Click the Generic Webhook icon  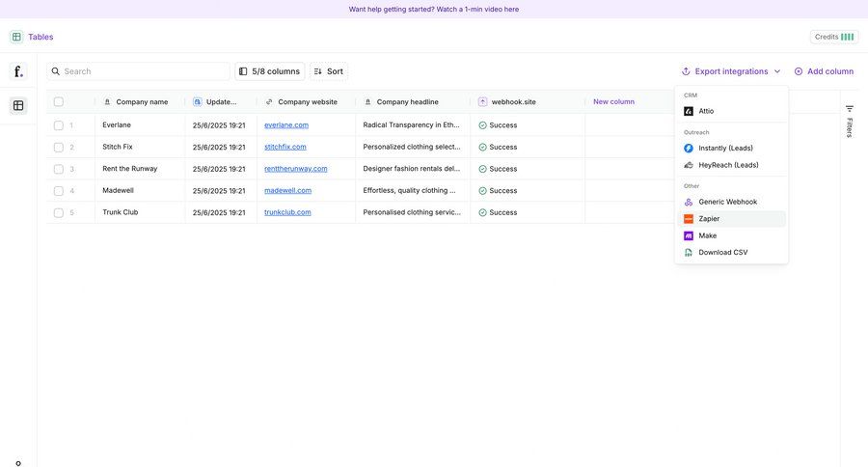[689, 202]
